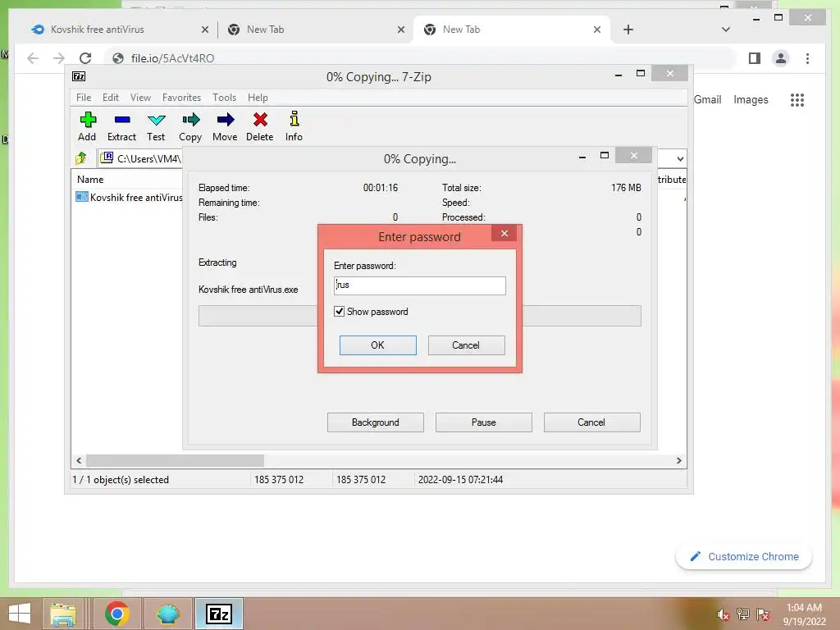This screenshot has height=630, width=840.
Task: Cancel the copying progress dialog
Action: click(x=592, y=422)
